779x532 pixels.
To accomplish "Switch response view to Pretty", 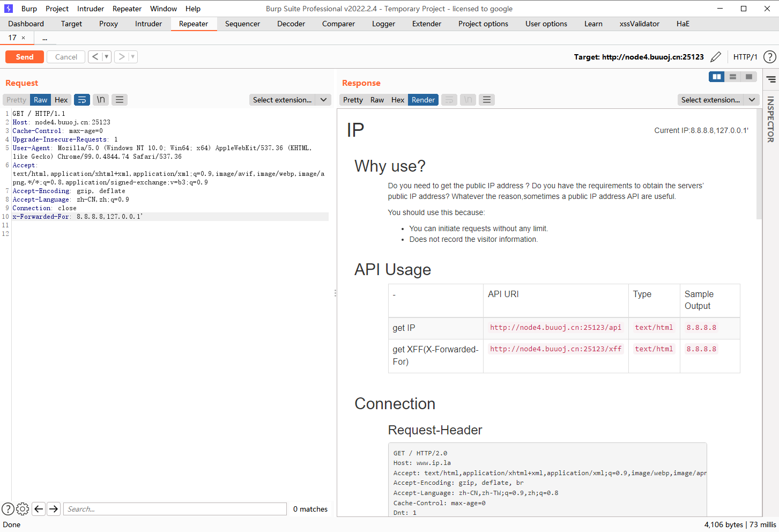I will (353, 100).
